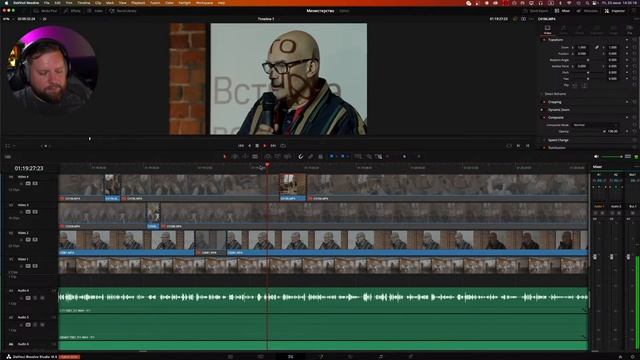Open the flag color dropdown arrow
The image size is (640, 360).
pos(336,156)
